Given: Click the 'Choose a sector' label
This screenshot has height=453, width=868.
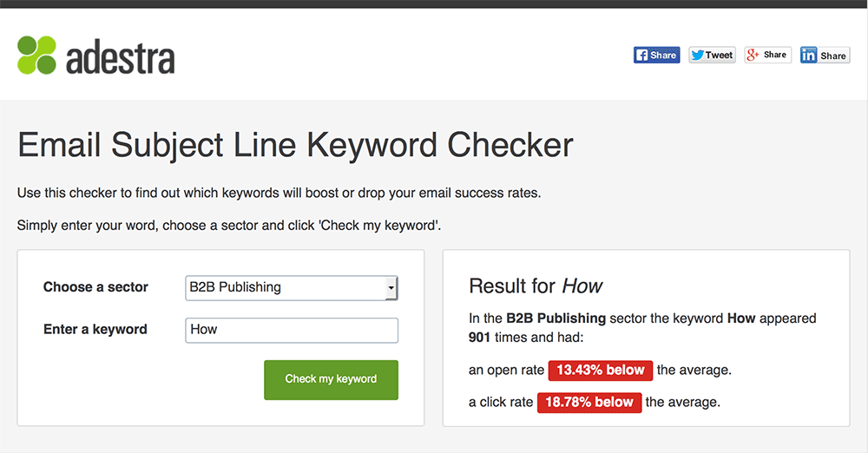Looking at the screenshot, I should pos(95,287).
